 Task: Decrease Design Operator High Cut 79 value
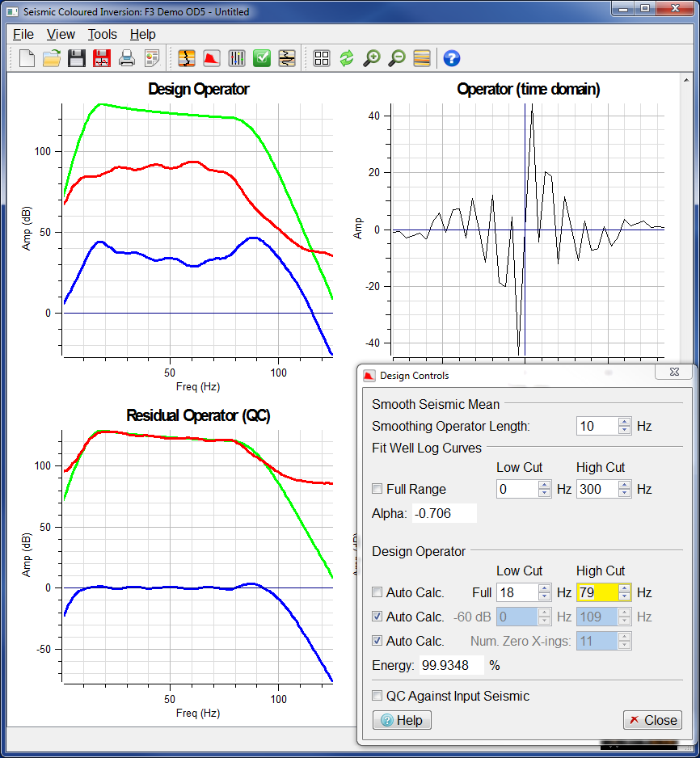[625, 596]
